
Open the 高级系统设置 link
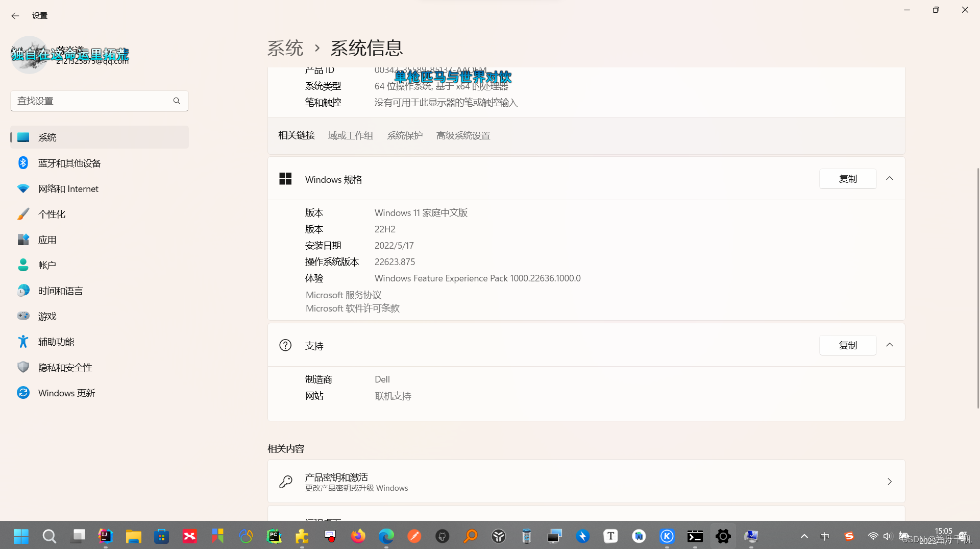pos(463,135)
